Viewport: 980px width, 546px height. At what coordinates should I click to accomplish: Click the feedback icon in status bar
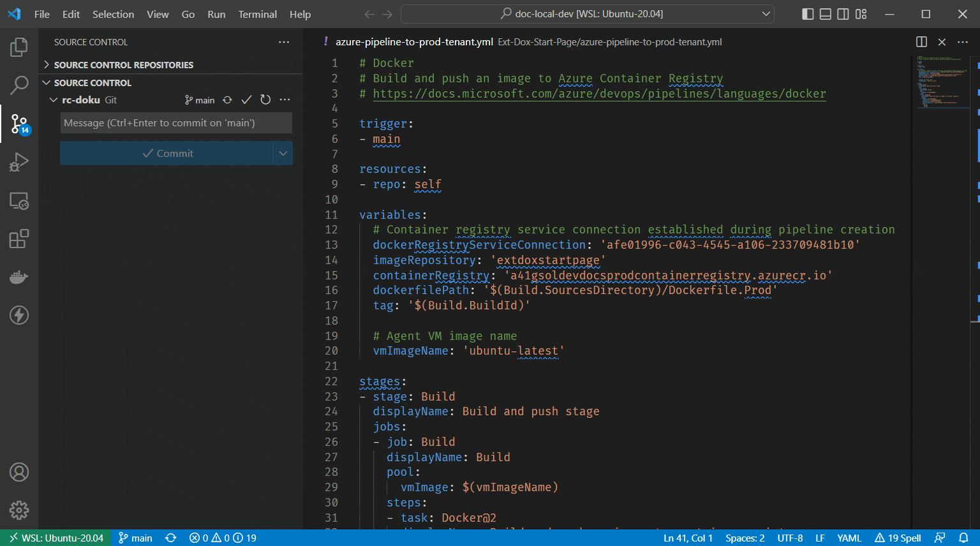click(x=940, y=538)
